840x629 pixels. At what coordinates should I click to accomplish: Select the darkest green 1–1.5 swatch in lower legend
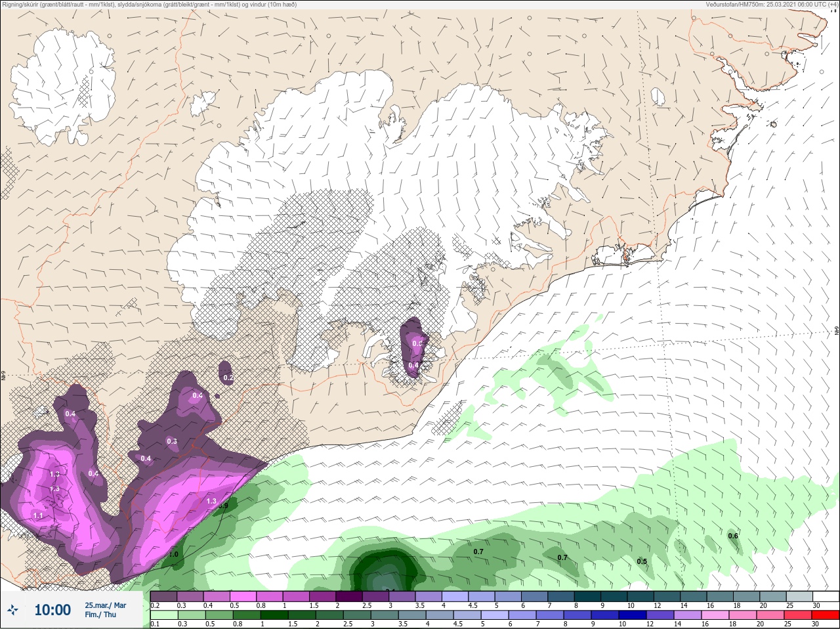coord(275,615)
